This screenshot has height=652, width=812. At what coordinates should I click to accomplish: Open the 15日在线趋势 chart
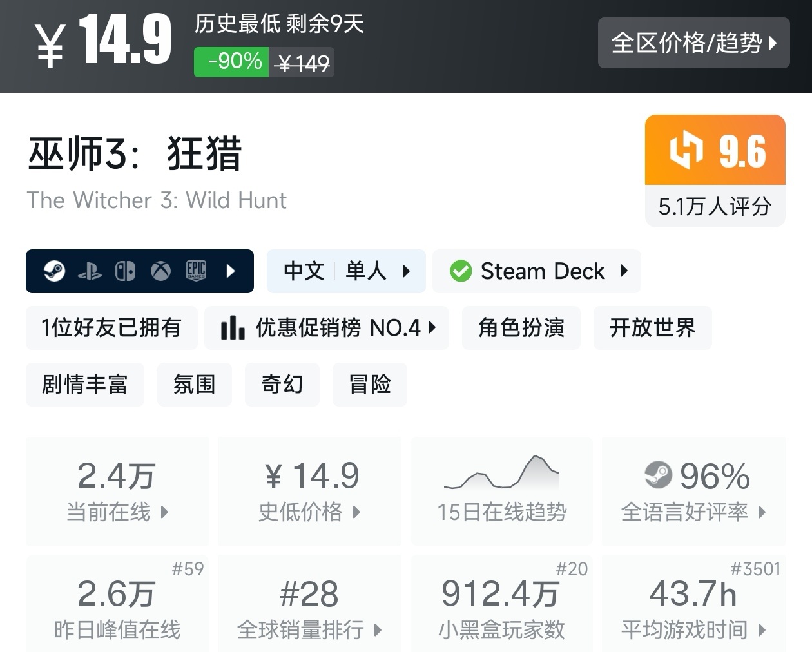click(501, 491)
